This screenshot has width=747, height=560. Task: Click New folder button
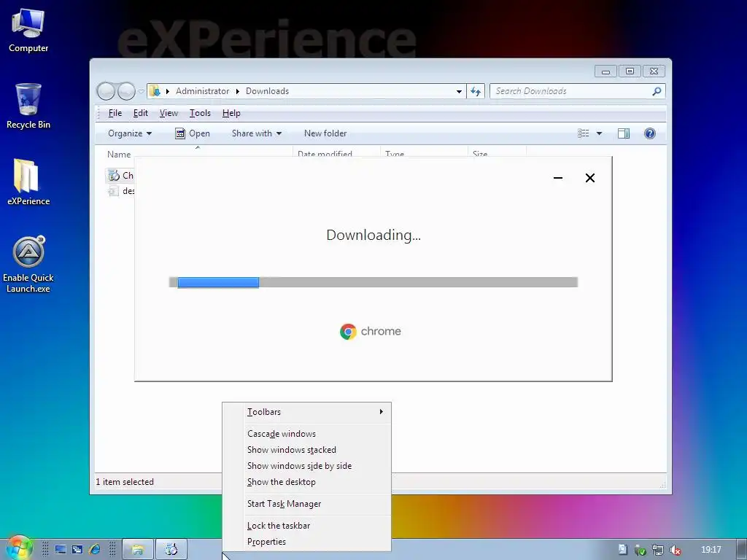coord(325,133)
